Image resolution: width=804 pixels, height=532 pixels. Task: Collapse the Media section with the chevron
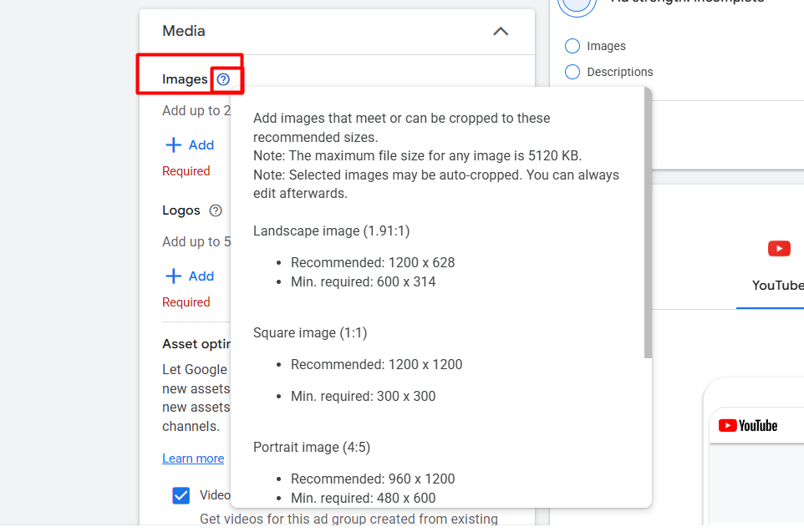tap(501, 32)
